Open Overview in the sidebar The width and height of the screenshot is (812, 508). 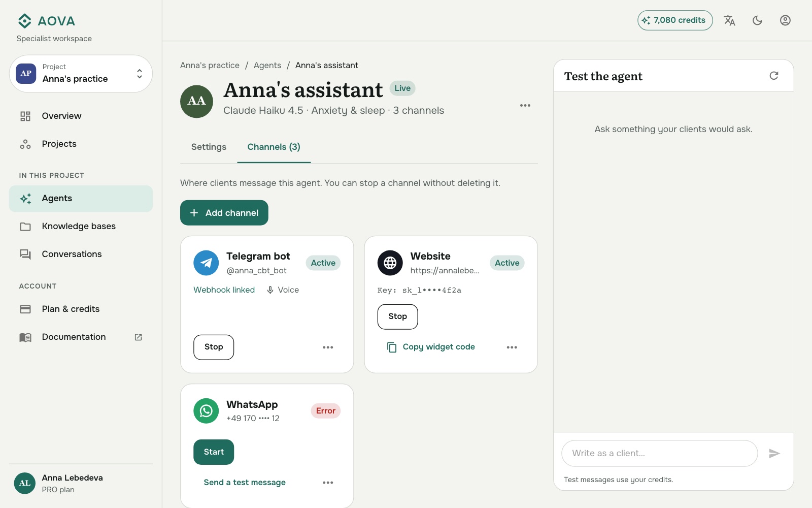[x=81, y=116]
